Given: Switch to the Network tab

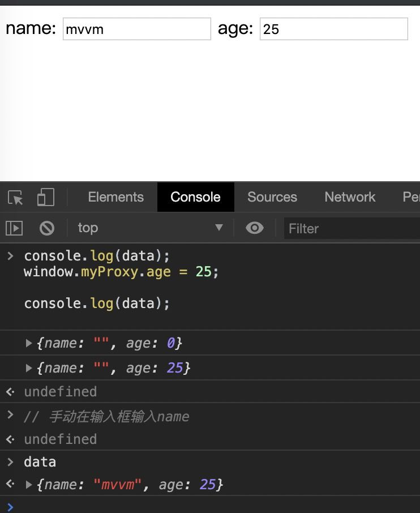Looking at the screenshot, I should pyautogui.click(x=350, y=197).
